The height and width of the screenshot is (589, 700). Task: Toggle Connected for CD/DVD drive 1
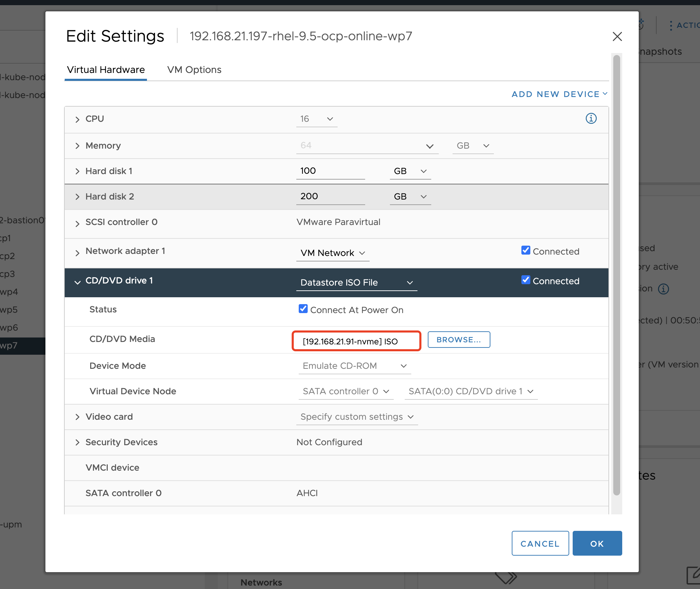(x=526, y=280)
